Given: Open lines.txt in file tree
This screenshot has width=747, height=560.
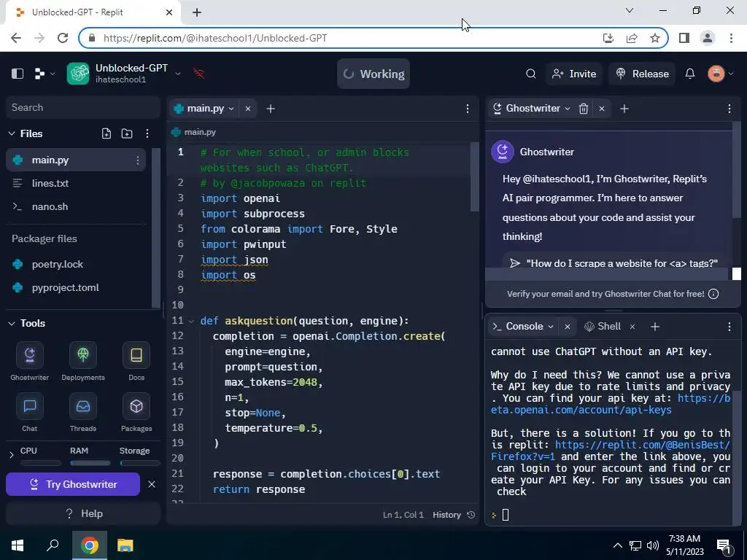Looking at the screenshot, I should (x=76, y=183).
